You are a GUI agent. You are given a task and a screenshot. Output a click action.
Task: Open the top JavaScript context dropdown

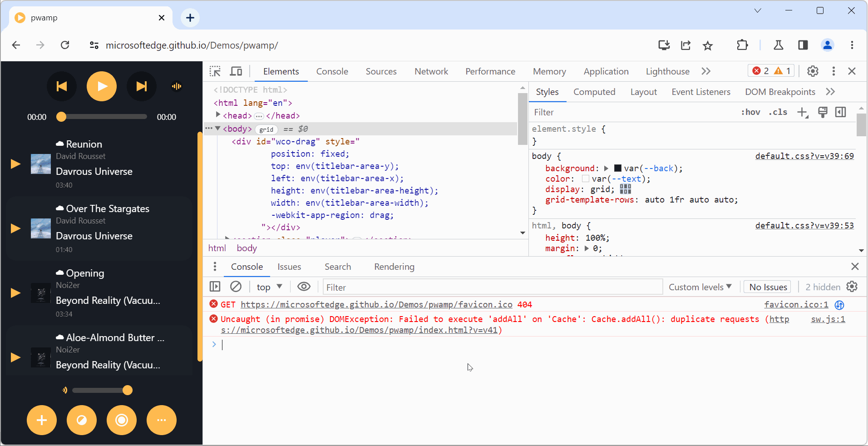pyautogui.click(x=270, y=287)
